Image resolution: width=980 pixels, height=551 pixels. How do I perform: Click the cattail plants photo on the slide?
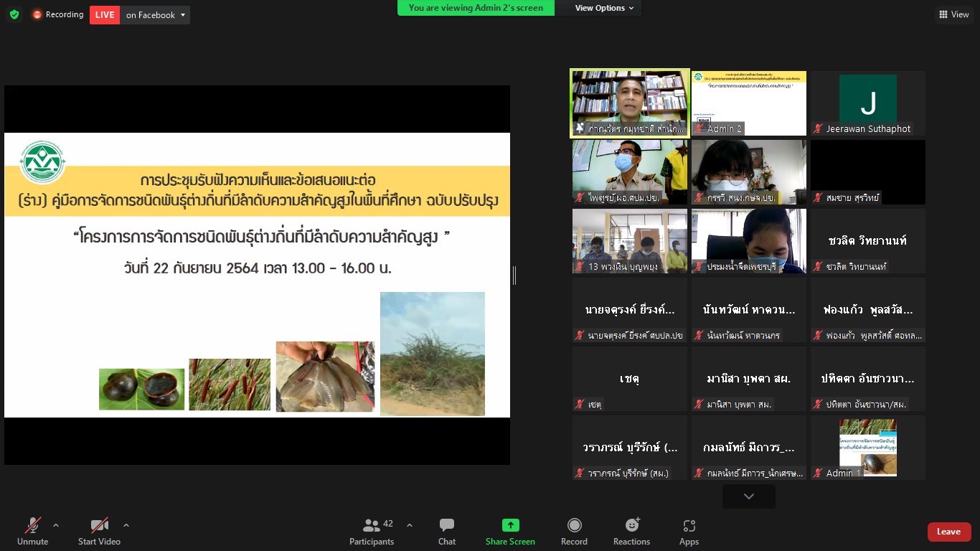(x=230, y=385)
